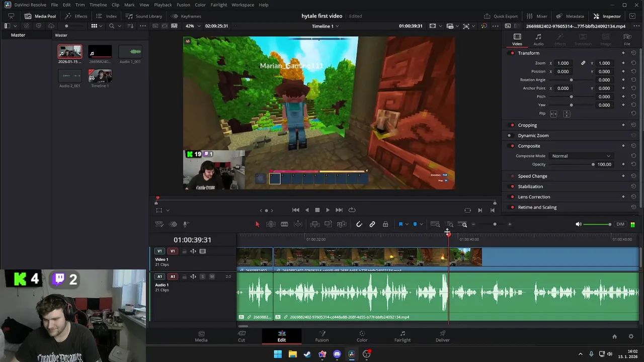Image resolution: width=644 pixels, height=362 pixels.
Task: Toggle Position Lock on the timeline toolbar
Action: [x=385, y=224]
